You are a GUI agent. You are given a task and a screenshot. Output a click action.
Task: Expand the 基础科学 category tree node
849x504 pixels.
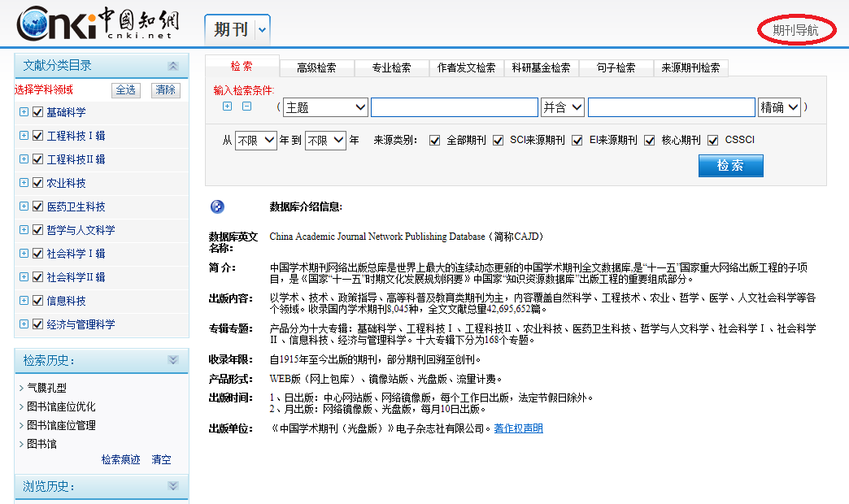pyautogui.click(x=24, y=112)
